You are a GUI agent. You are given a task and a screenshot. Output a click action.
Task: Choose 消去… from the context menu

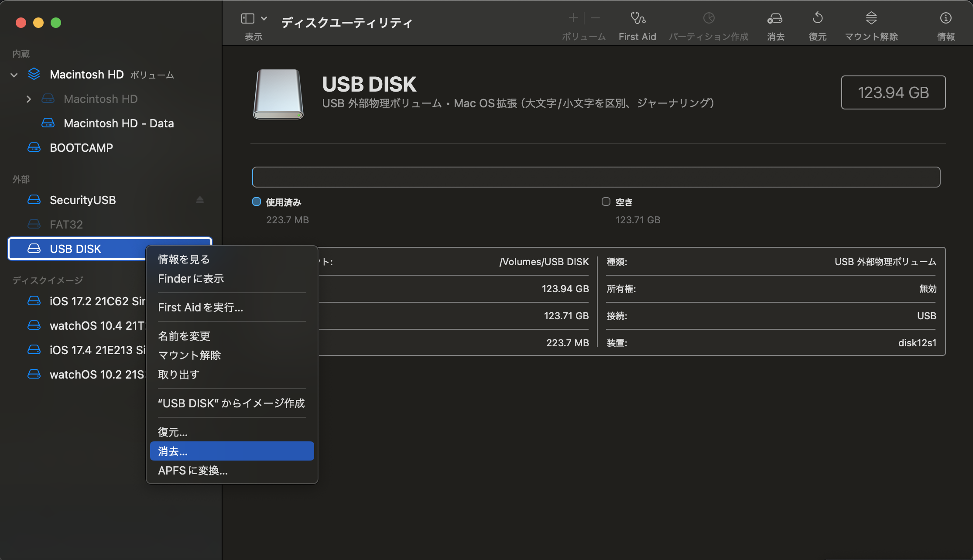click(x=232, y=451)
